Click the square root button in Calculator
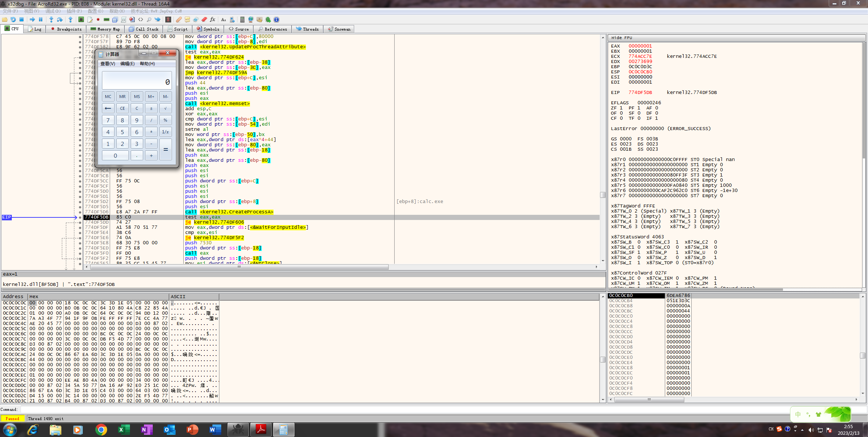This screenshot has height=437, width=868. [165, 108]
